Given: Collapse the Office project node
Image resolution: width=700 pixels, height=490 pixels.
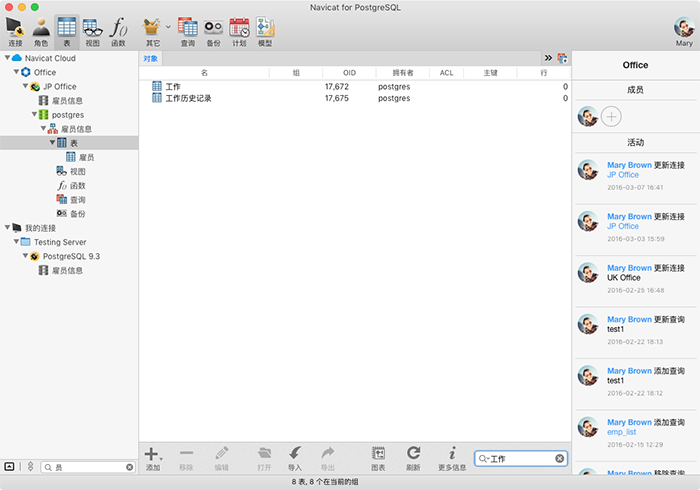Looking at the screenshot, I should coord(16,72).
